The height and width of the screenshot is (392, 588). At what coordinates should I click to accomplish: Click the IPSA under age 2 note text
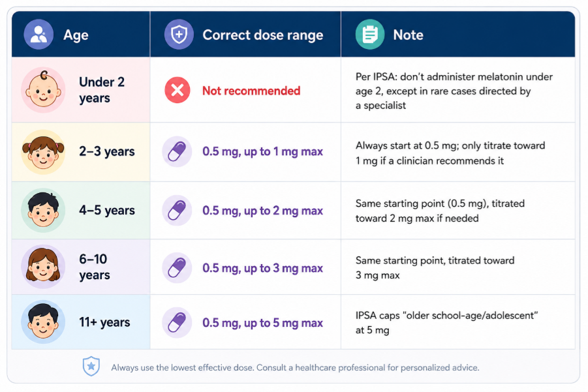(x=454, y=91)
